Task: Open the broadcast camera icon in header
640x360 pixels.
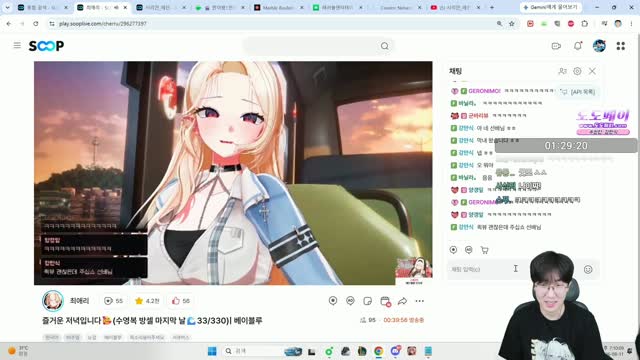Action: (556, 46)
